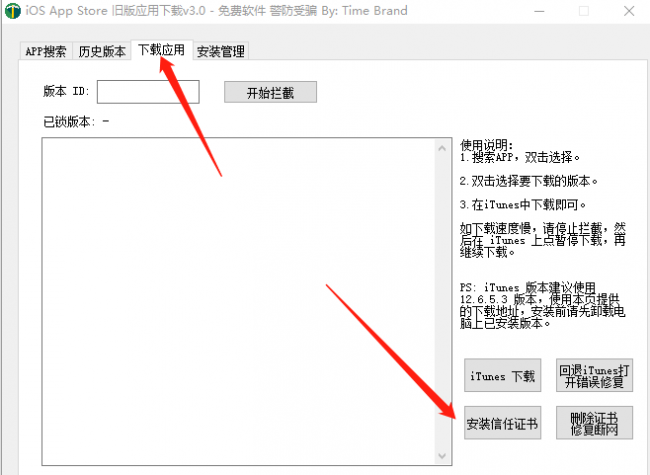Click the scrollbar down arrow in log box
The width and height of the screenshot is (650, 475).
point(442,456)
